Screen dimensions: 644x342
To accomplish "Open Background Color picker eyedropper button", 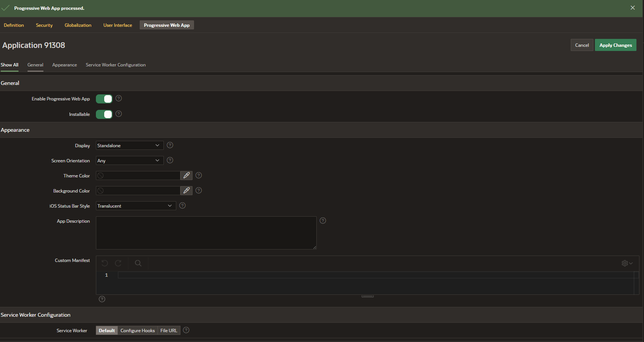I will (186, 191).
